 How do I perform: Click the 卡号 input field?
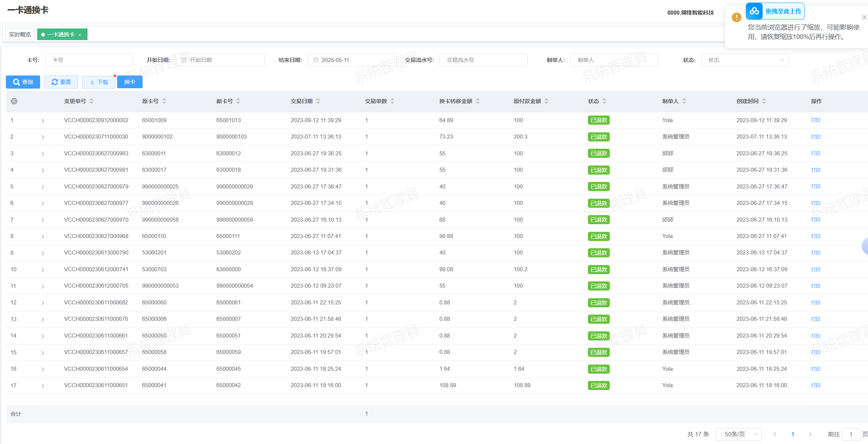89,60
